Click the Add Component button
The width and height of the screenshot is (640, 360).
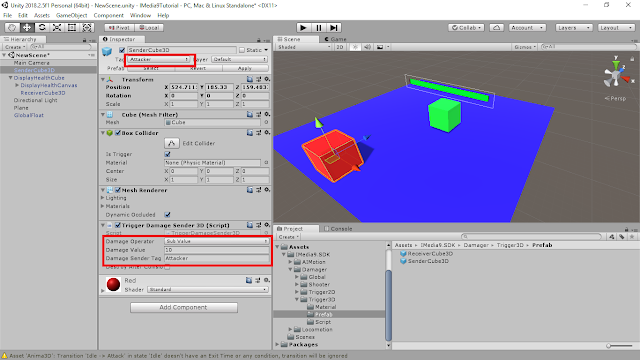pos(184,307)
